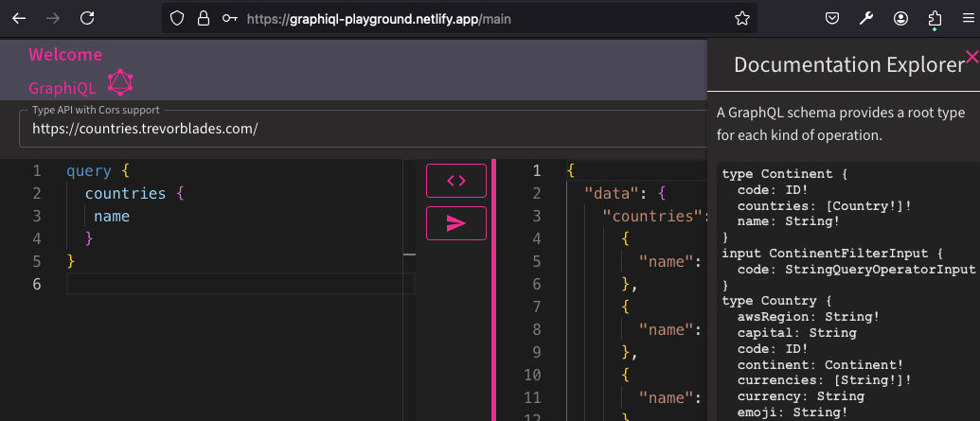Open the browser extensions puzzle icon
The width and height of the screenshot is (980, 421).
[935, 18]
